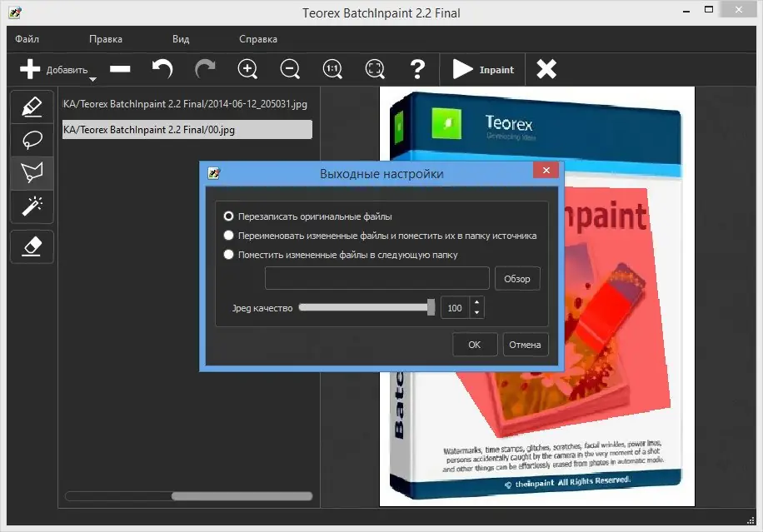Click Отмена to cancel the dialog
The image size is (763, 532).
click(x=526, y=345)
